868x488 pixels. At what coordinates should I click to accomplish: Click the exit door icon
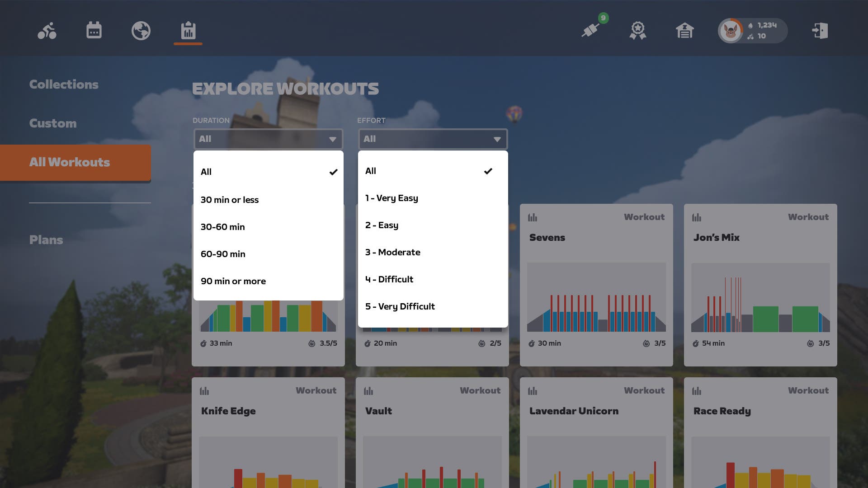click(x=820, y=31)
